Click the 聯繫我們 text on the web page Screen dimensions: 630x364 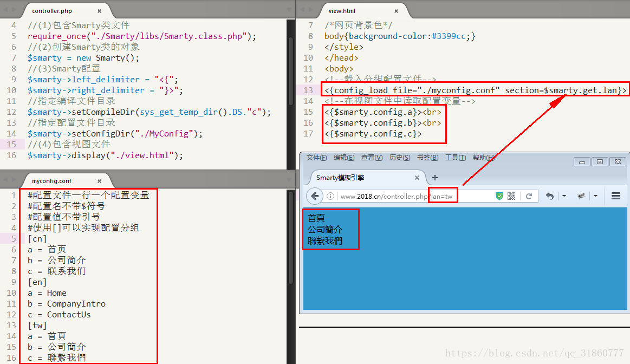click(x=324, y=240)
